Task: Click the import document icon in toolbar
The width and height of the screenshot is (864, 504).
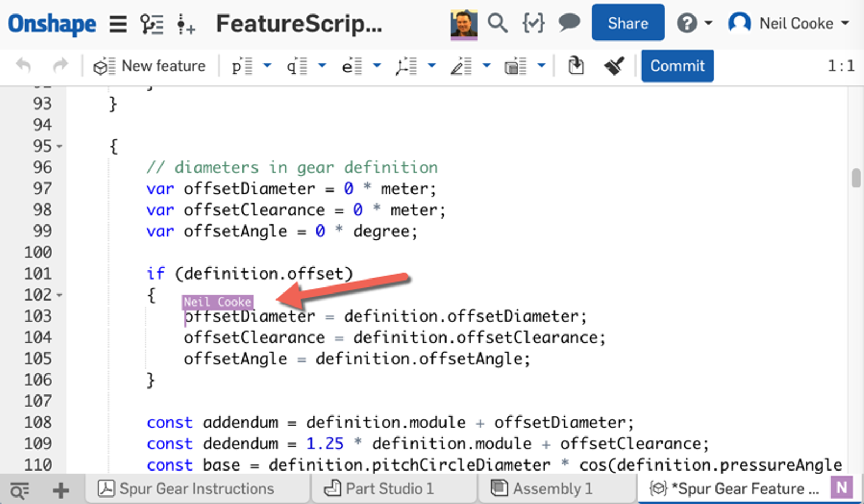Action: [576, 66]
